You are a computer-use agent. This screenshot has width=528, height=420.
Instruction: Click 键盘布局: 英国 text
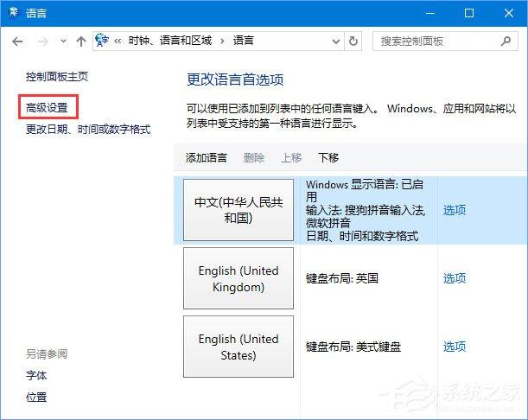tap(342, 278)
